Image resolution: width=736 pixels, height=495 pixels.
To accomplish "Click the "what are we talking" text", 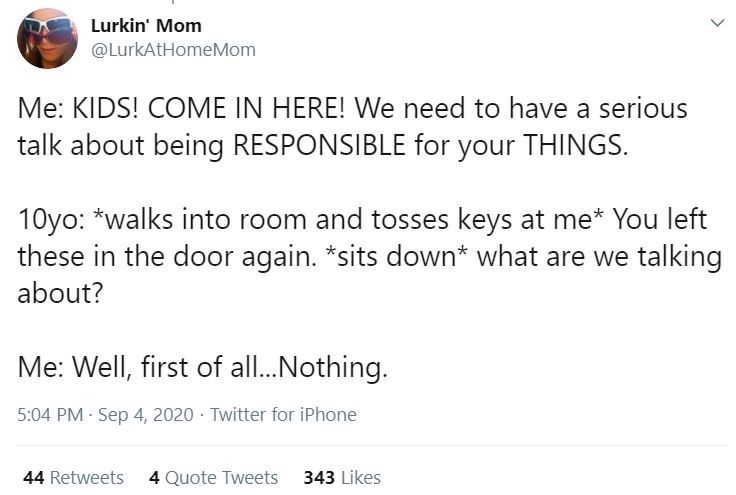I will pos(600,257).
